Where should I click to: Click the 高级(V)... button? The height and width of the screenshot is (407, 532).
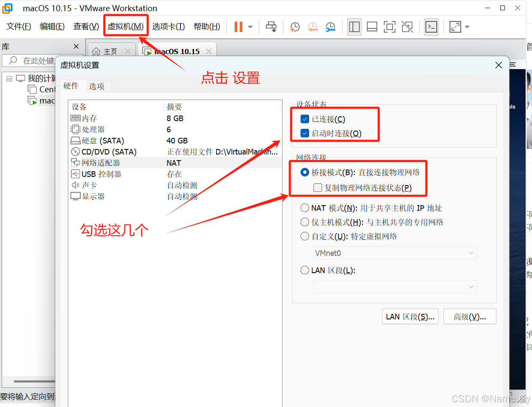coord(470,317)
